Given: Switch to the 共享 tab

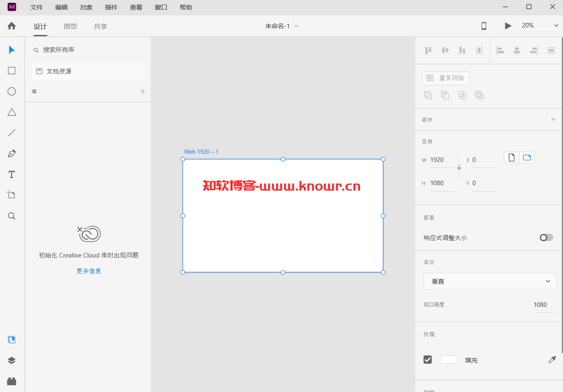Looking at the screenshot, I should coord(100,26).
